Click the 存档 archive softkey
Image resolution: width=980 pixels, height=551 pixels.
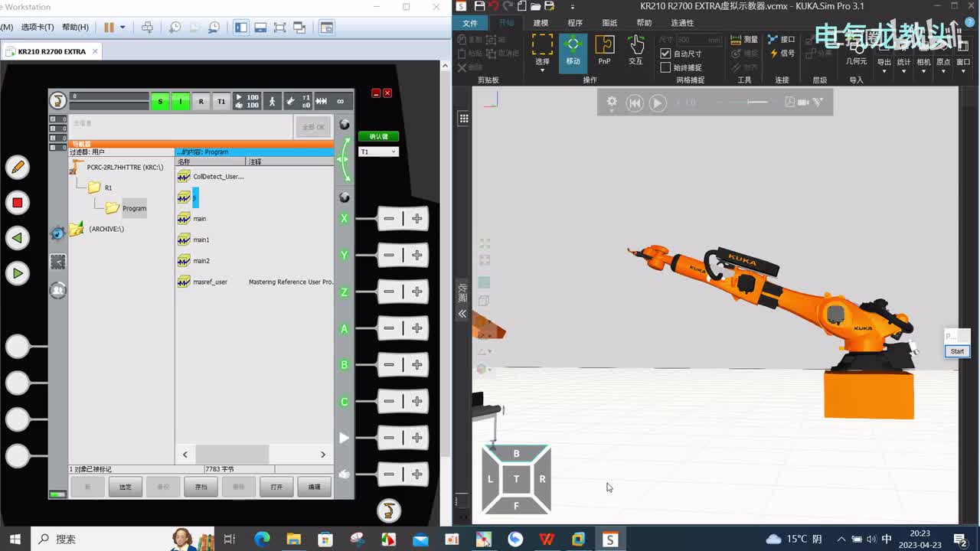coord(201,487)
